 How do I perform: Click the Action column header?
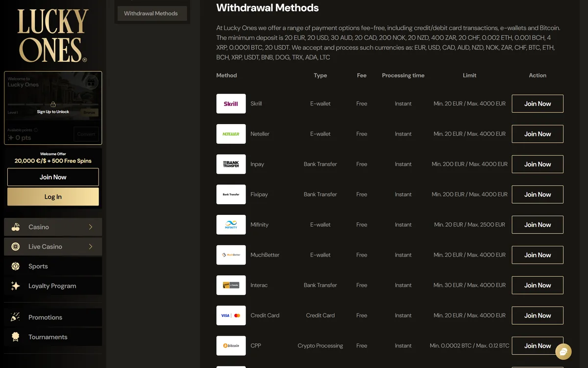[x=538, y=76]
